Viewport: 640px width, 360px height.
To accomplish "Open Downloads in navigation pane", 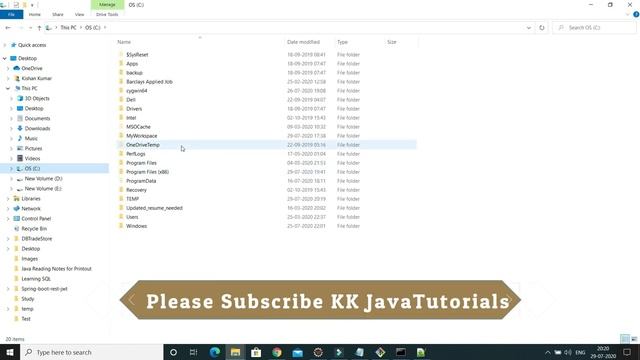I will 37,129.
